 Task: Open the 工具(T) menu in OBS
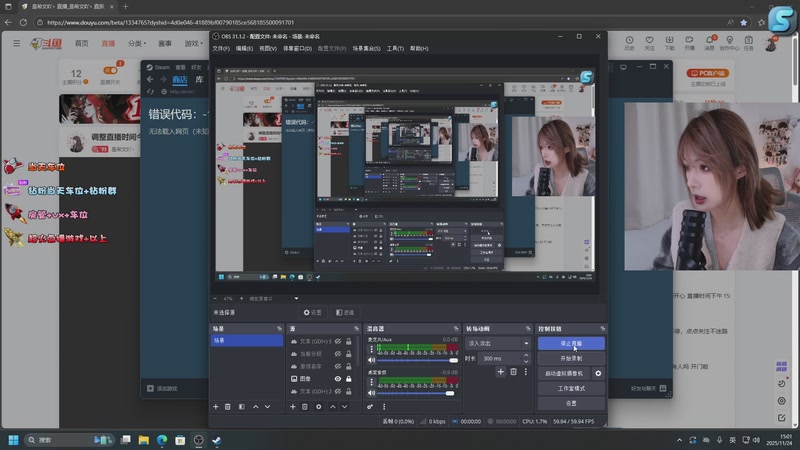(394, 48)
